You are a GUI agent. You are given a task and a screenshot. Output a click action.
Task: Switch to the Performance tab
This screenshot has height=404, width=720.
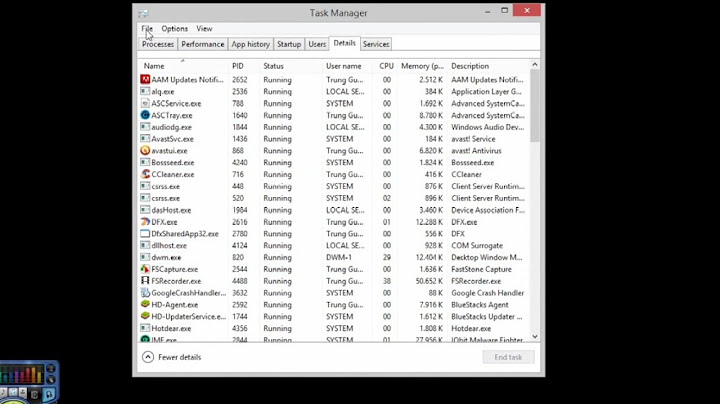(202, 44)
